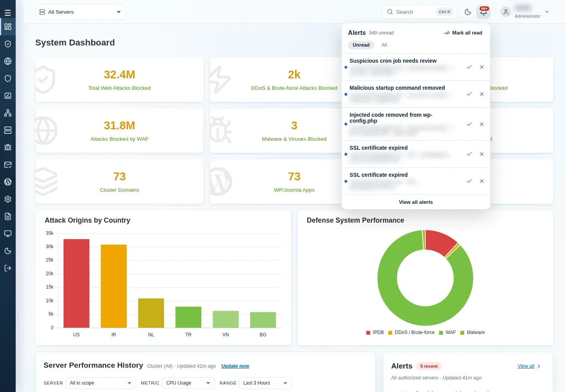Click the WordPress icon in sidebar
The image size is (565, 392).
pos(7,182)
